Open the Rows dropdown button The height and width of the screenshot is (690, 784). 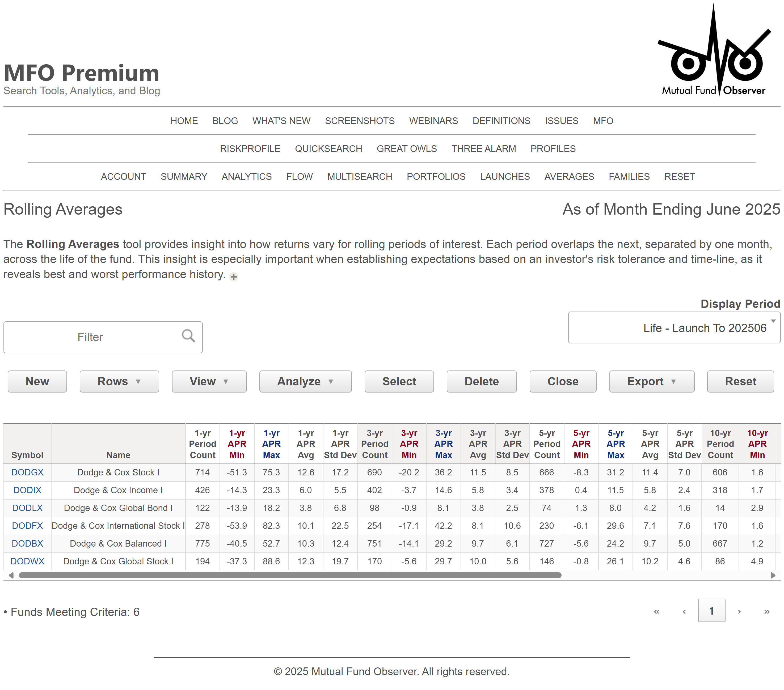point(119,381)
